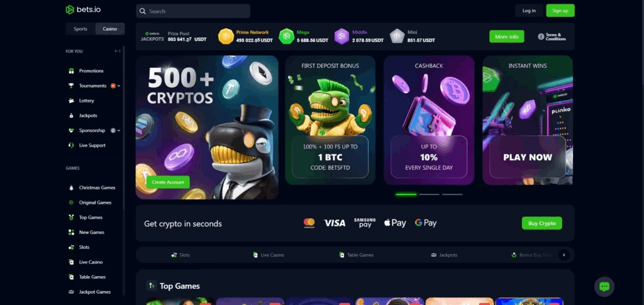The image size is (644, 305).
Task: Switch to the Casino toggle
Action: pyautogui.click(x=109, y=29)
